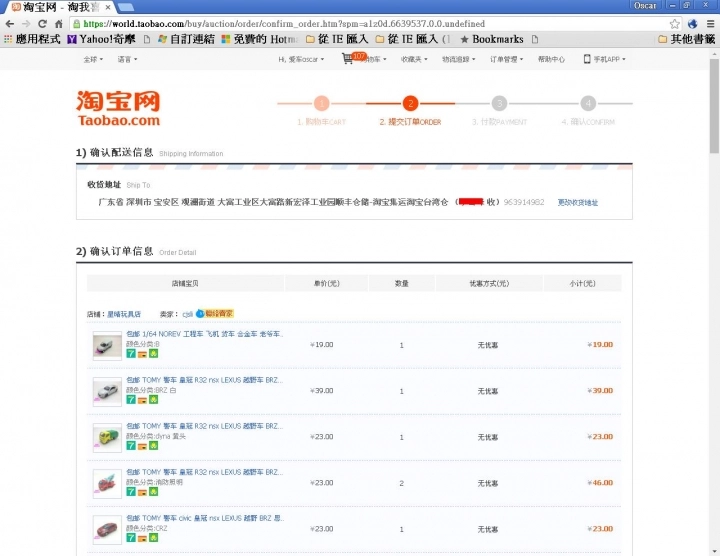This screenshot has width=720, height=556.
Task: Click the green 7 badge under NOREV item
Action: click(131, 354)
